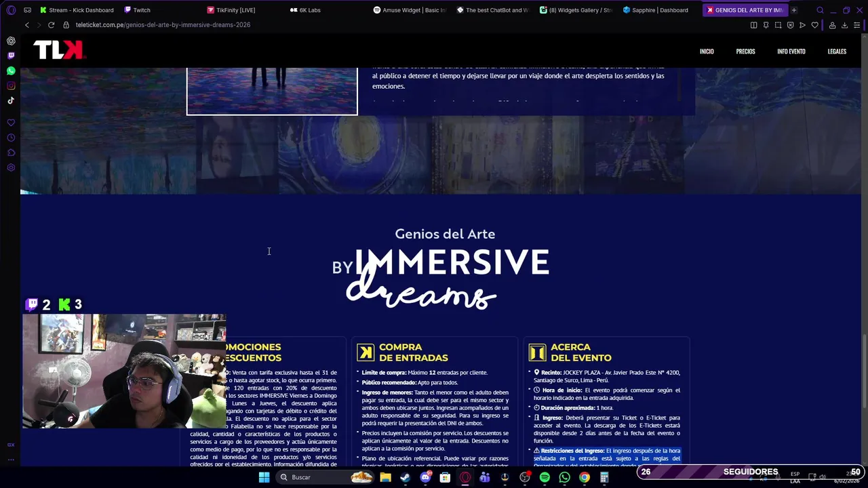This screenshot has width=868, height=488.
Task: Switch to The best ChatBot tab
Action: coord(492,10)
